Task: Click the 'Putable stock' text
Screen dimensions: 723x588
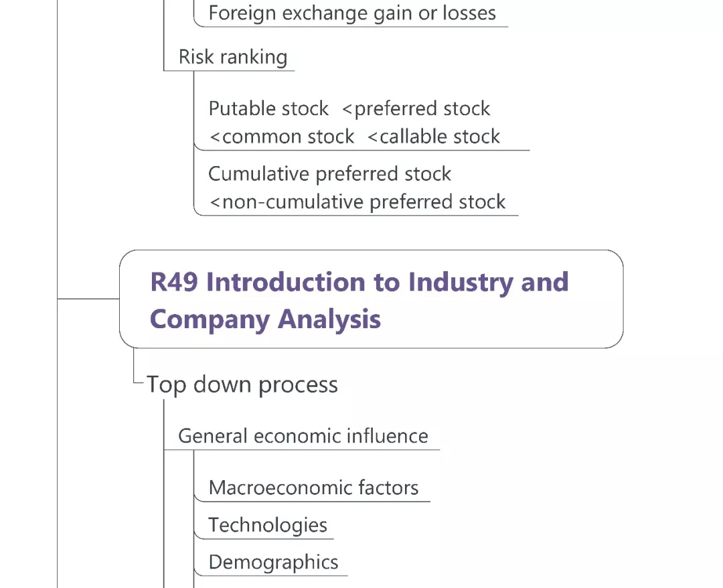Action: 268,108
